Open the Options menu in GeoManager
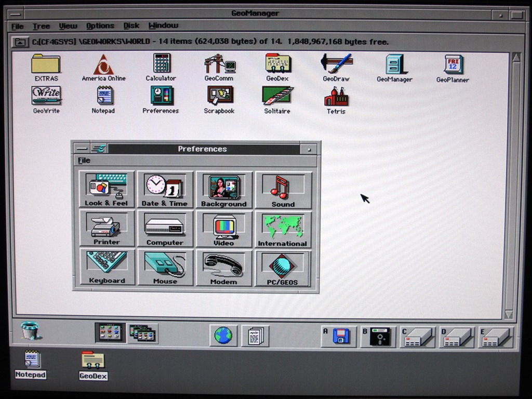Image resolution: width=532 pixels, height=399 pixels. click(100, 26)
